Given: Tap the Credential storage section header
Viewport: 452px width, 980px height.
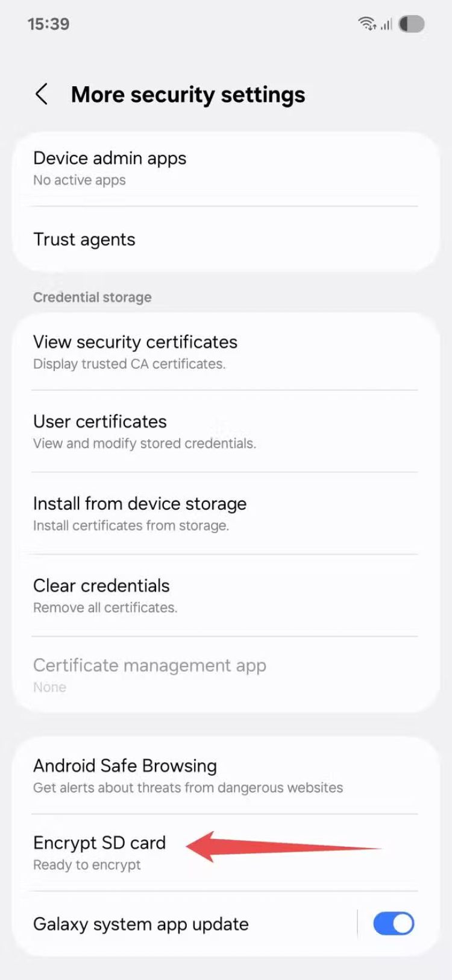Looking at the screenshot, I should point(92,297).
